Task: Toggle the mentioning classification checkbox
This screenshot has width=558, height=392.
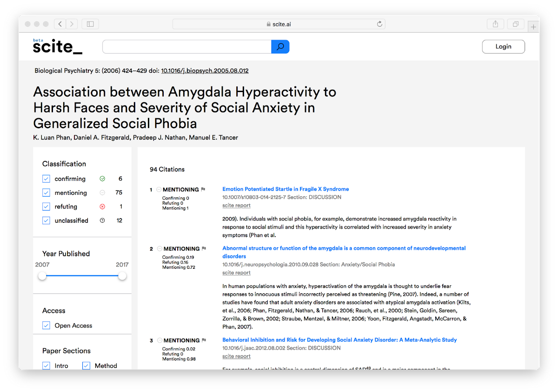Action: pos(46,193)
